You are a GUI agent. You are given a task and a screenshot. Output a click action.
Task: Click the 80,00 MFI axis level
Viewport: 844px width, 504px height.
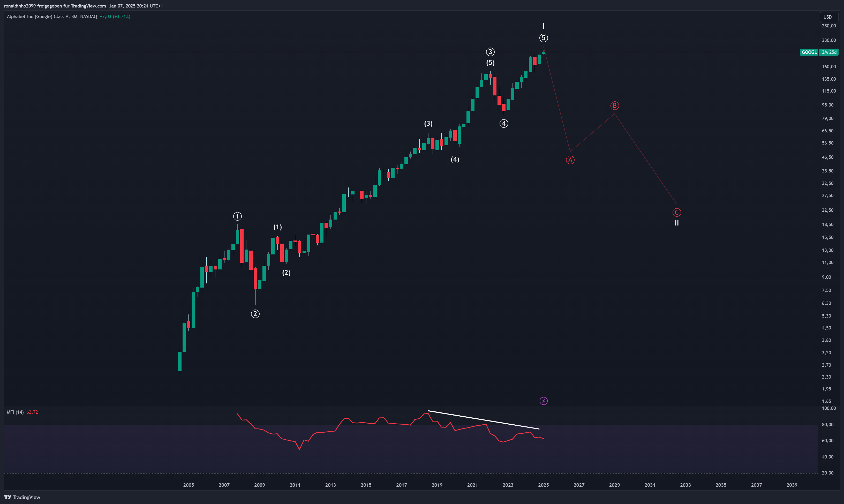pos(828,424)
